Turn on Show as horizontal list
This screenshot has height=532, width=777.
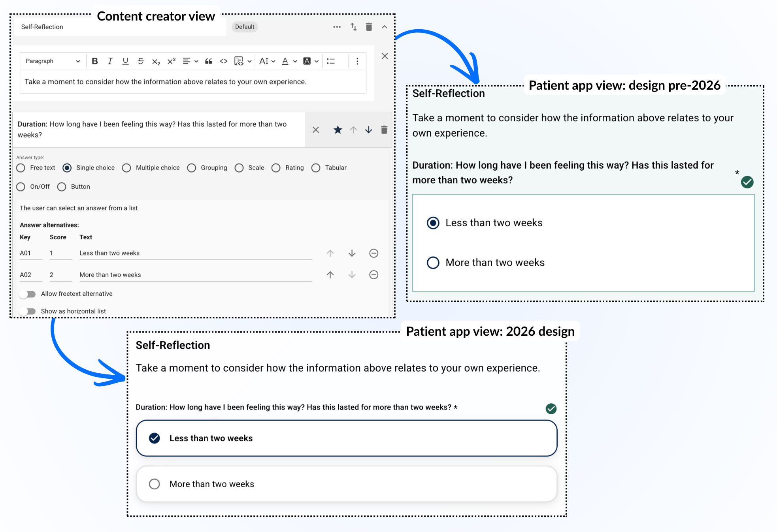(x=28, y=311)
